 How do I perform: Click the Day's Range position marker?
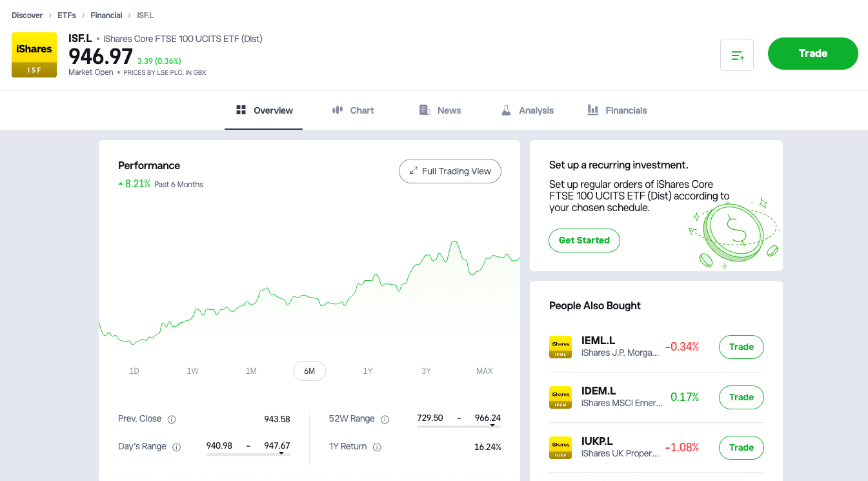[x=280, y=453]
